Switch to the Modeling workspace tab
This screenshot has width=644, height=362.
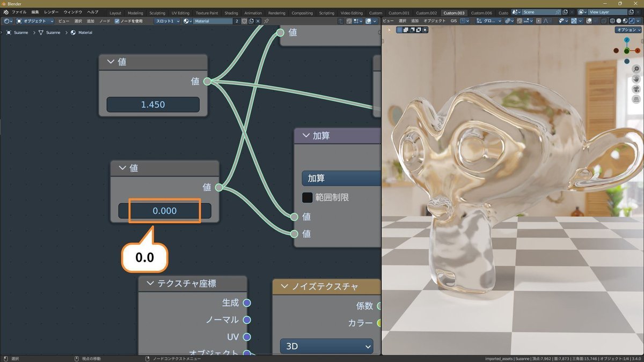[x=135, y=13]
